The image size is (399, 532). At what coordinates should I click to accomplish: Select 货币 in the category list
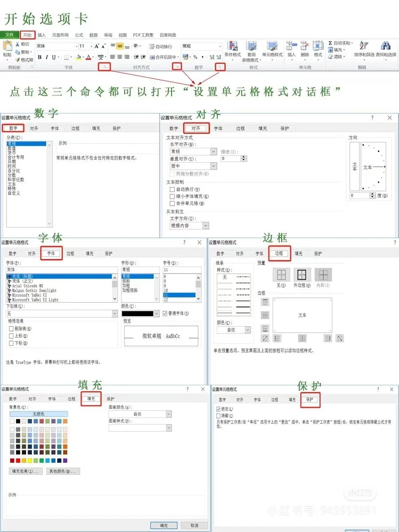click(12, 153)
